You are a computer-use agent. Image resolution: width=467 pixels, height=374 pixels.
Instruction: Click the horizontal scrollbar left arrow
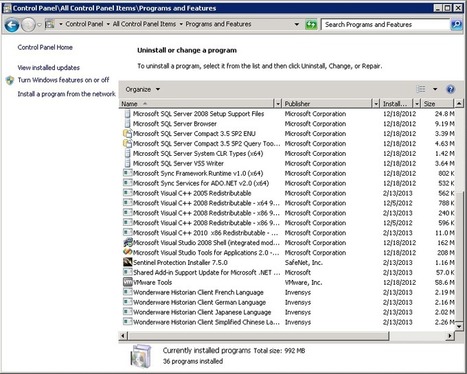[x=123, y=336]
